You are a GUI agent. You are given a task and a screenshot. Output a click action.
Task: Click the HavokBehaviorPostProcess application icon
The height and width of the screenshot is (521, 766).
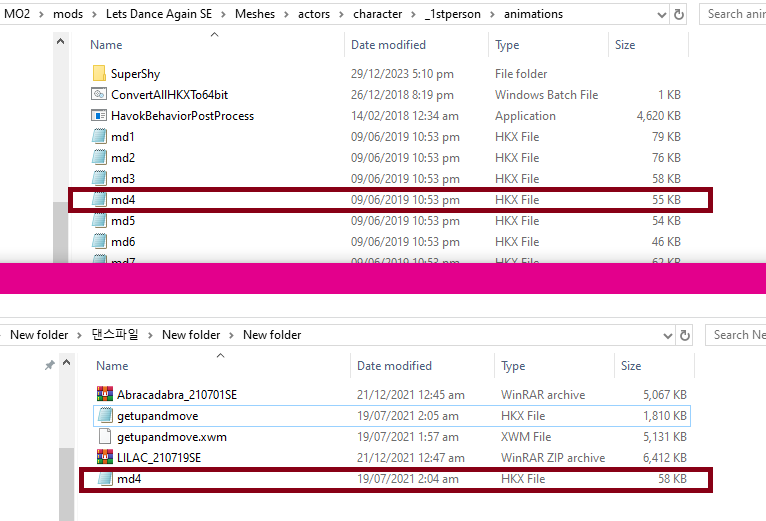coord(99,115)
